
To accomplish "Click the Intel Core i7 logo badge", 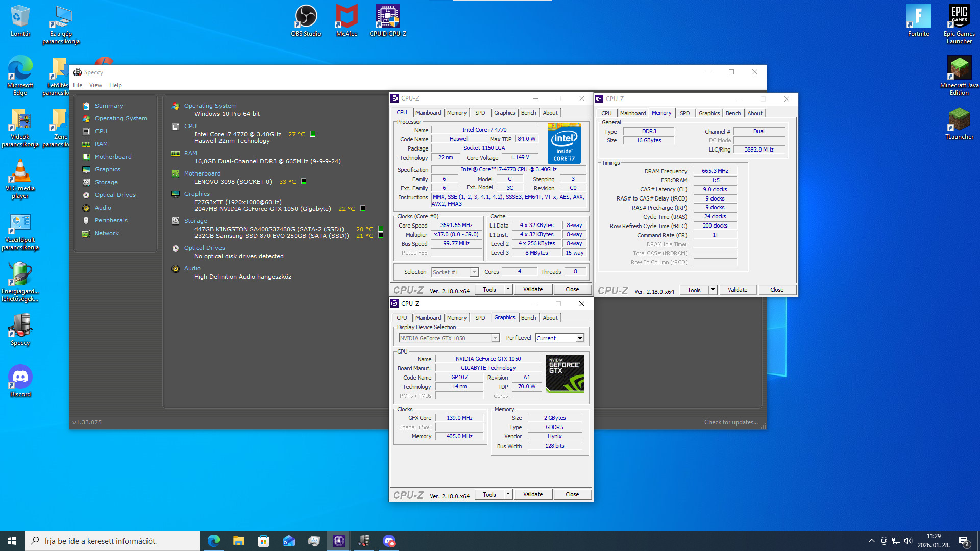I will click(x=564, y=143).
